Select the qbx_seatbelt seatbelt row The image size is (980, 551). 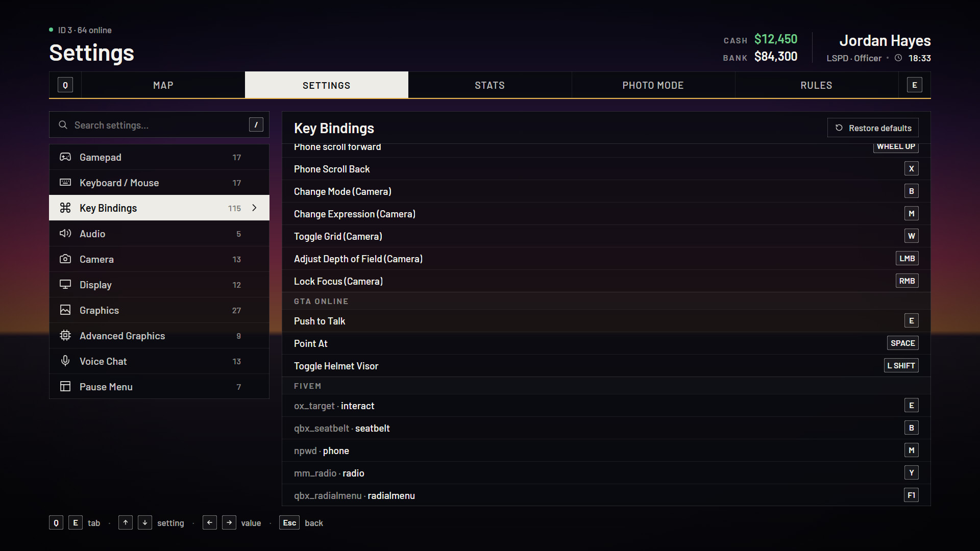pos(606,428)
